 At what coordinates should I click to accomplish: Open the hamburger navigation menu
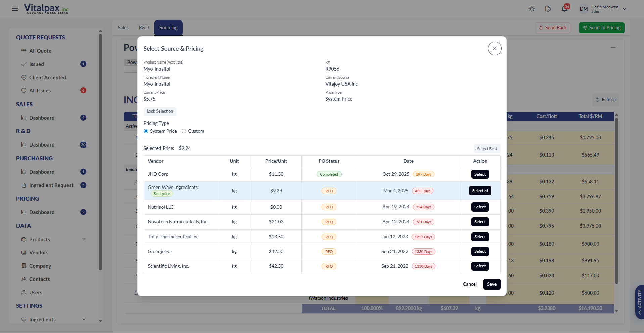coord(15,9)
